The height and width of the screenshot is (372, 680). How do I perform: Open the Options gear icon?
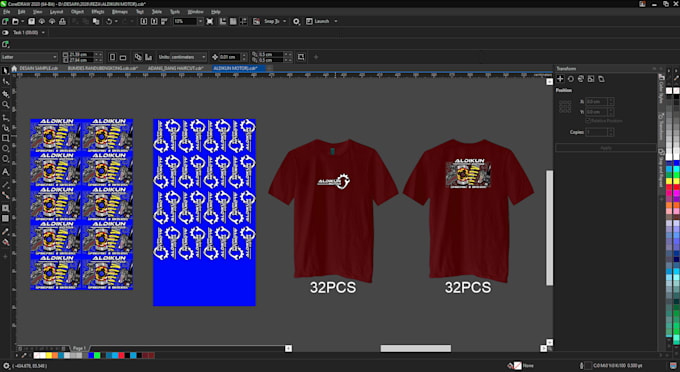click(296, 21)
